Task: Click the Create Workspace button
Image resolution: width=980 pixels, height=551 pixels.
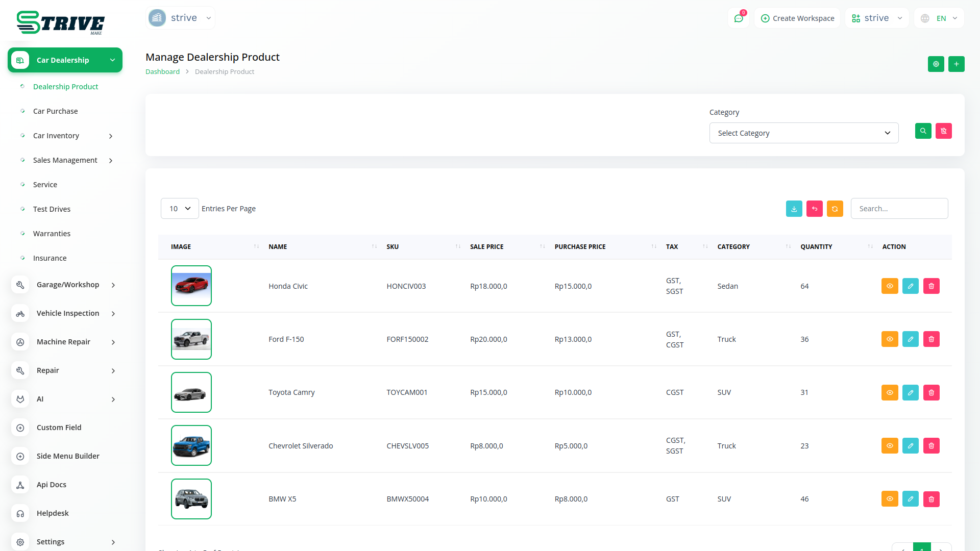Action: (797, 18)
